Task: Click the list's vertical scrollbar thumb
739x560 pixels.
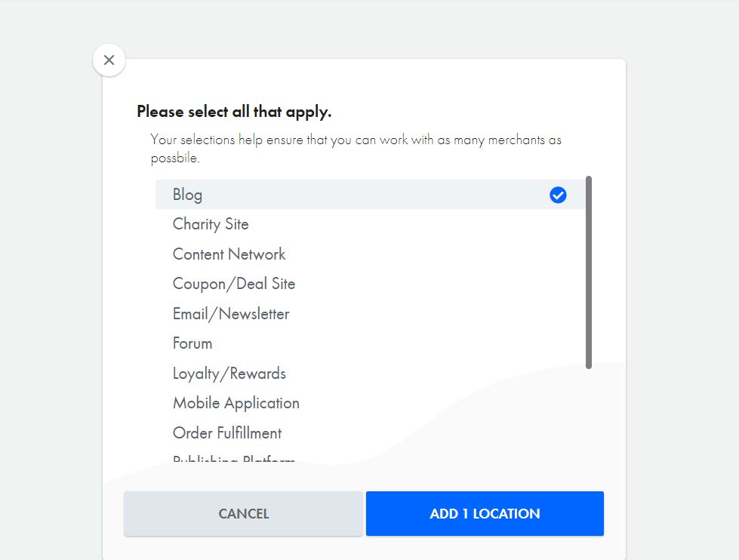Action: pos(589,272)
